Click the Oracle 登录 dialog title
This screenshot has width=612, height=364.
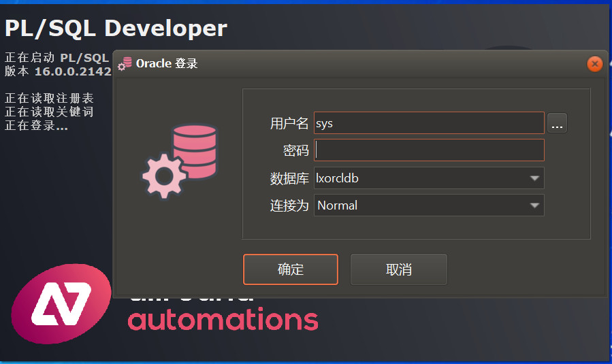click(167, 63)
